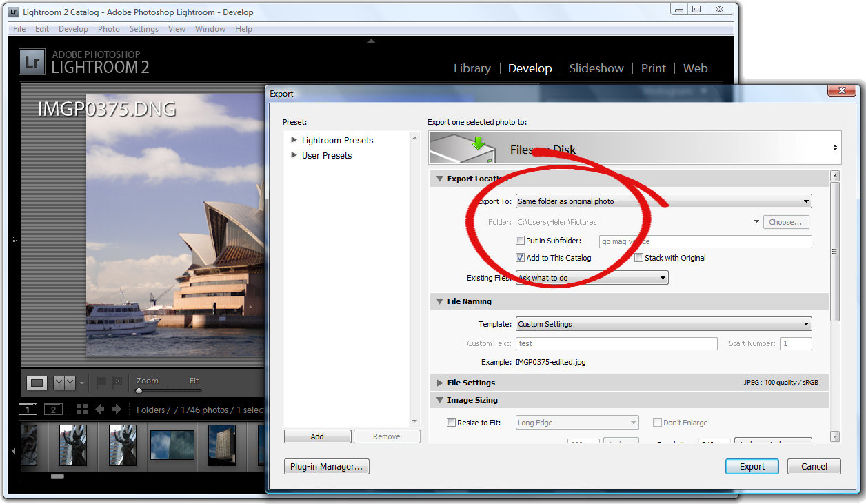The width and height of the screenshot is (866, 504).
Task: Open Window menu
Action: [x=210, y=29]
